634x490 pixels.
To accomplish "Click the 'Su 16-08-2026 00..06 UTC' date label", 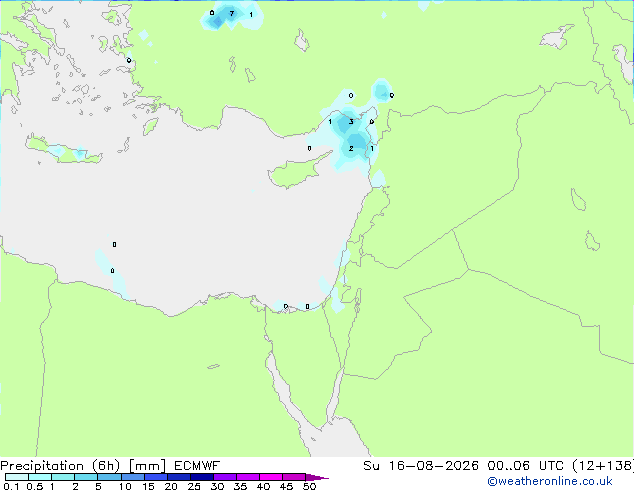I will tap(463, 466).
